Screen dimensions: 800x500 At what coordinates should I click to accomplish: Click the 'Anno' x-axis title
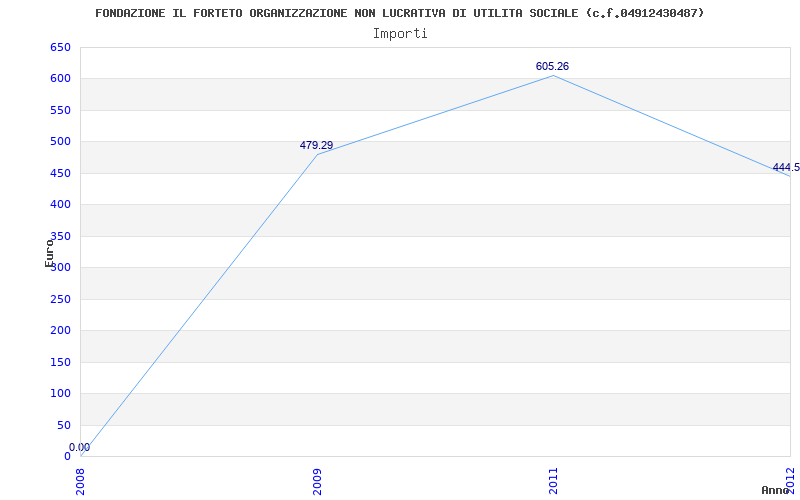[776, 490]
